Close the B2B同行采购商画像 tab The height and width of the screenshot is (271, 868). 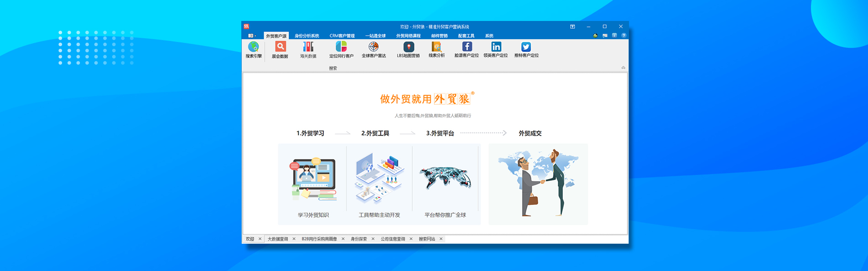tap(343, 239)
